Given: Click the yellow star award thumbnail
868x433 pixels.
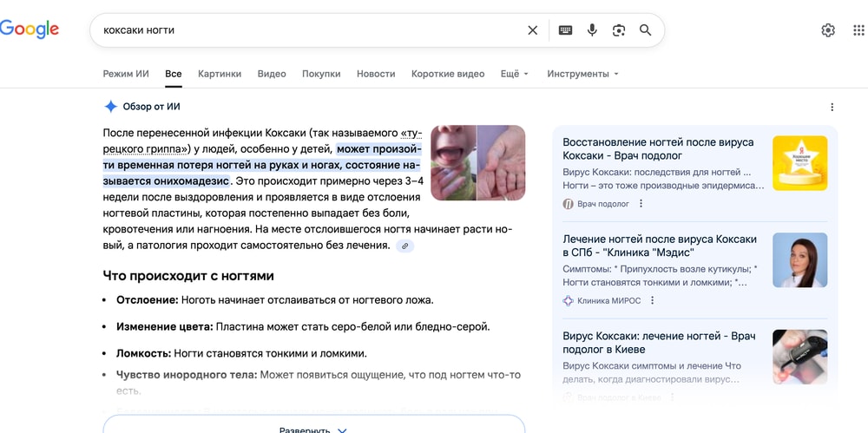Looking at the screenshot, I should (x=800, y=163).
